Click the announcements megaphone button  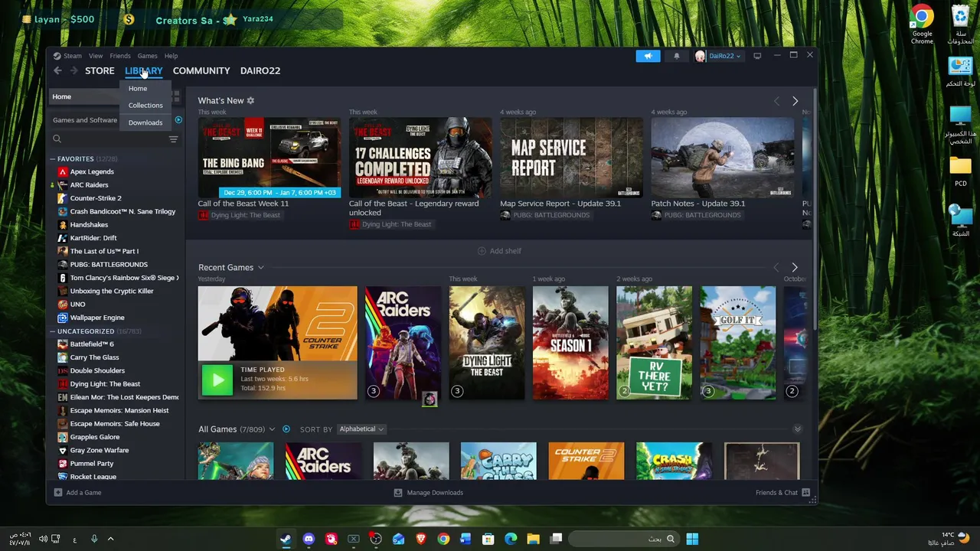[x=648, y=56]
